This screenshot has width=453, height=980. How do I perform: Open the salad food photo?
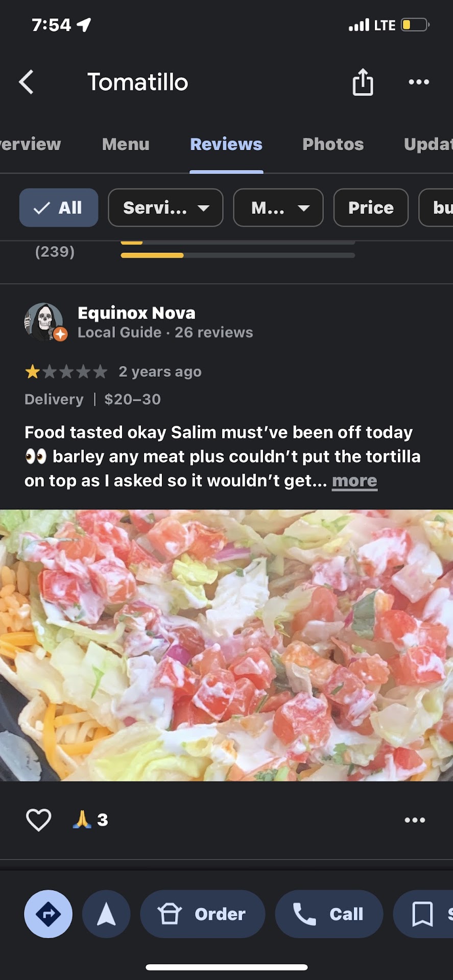point(226,645)
